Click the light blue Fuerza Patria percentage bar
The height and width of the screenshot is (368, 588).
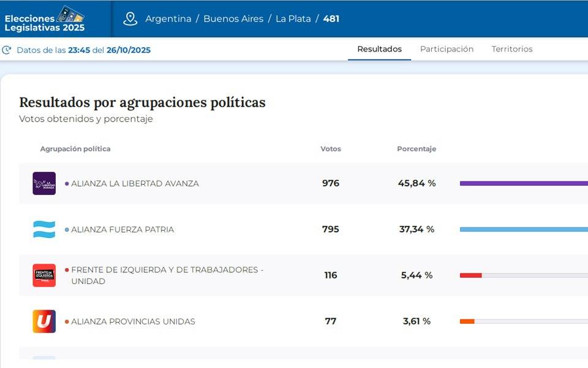tap(524, 229)
